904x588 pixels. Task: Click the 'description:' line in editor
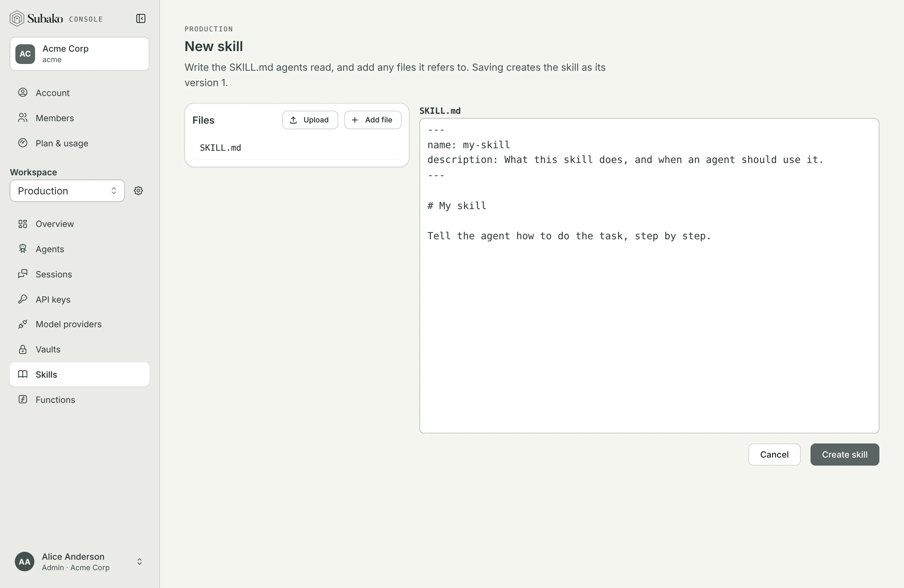[x=625, y=160]
